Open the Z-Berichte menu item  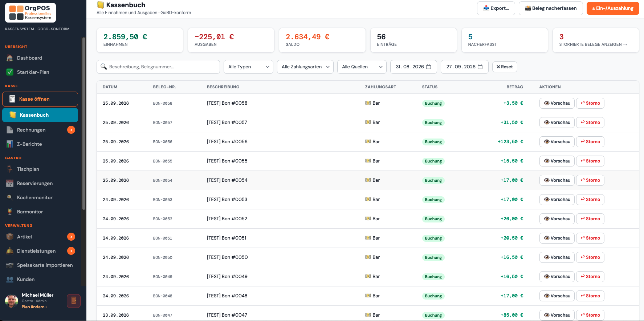40,144
